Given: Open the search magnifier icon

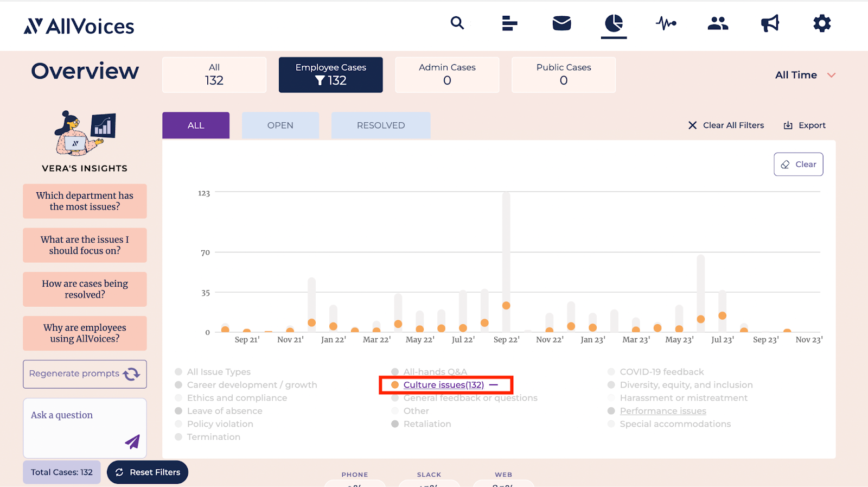Looking at the screenshot, I should 457,23.
